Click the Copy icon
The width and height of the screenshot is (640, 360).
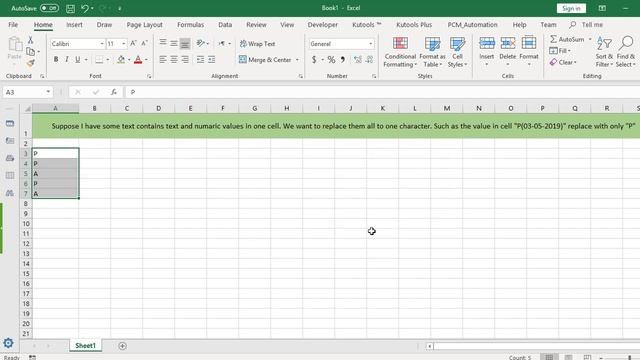[30, 51]
